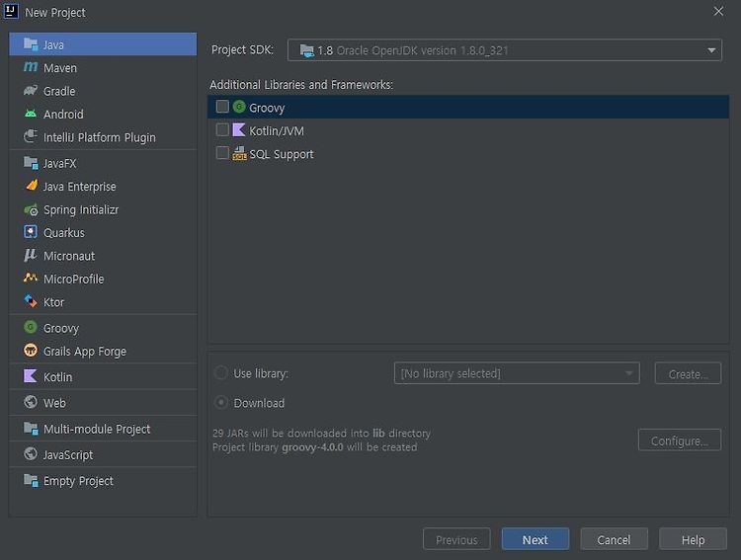The height and width of the screenshot is (560, 741).
Task: Close the New Project dialog
Action: tap(718, 11)
